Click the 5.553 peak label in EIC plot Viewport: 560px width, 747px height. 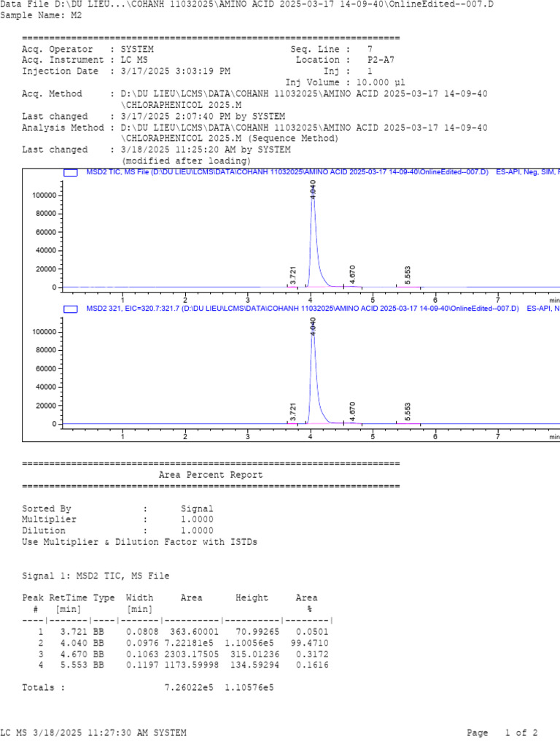tap(407, 411)
